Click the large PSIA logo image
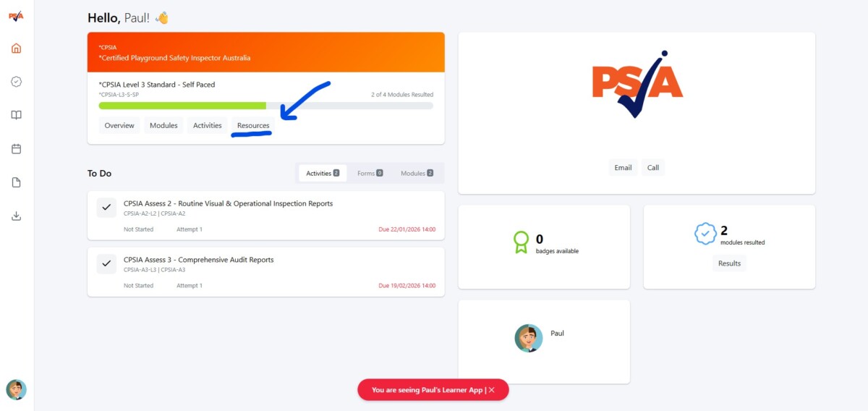Screen dimensions: 868x411 [637, 85]
